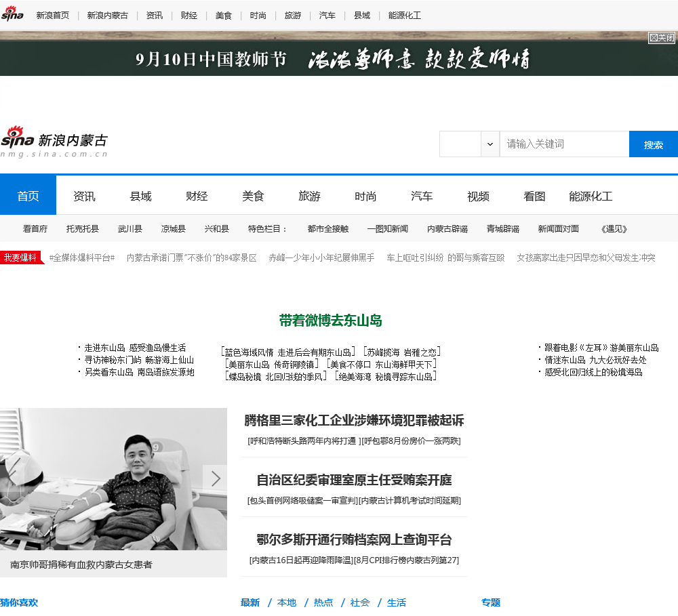Open 武川县 sub-navigation link

130,228
